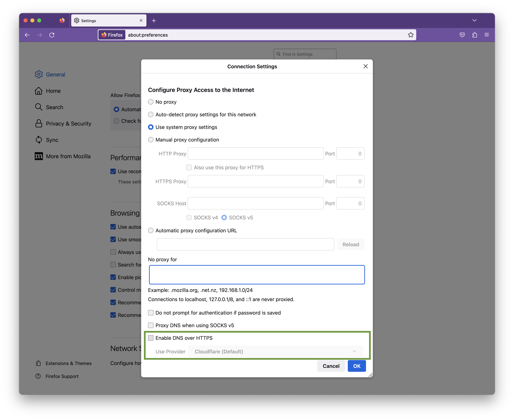Open the Extensions puzzle icon in toolbar
The height and width of the screenshot is (420, 514).
click(x=474, y=35)
